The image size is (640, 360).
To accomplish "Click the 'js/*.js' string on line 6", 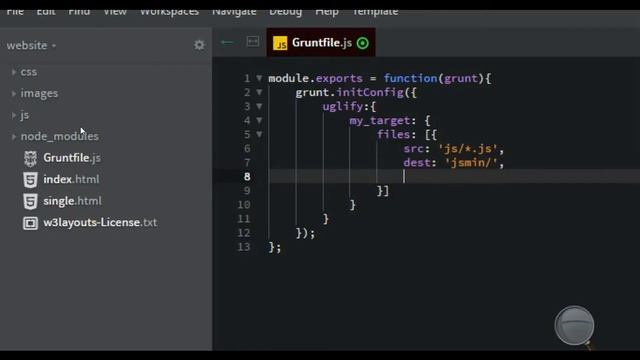I will click(468, 149).
